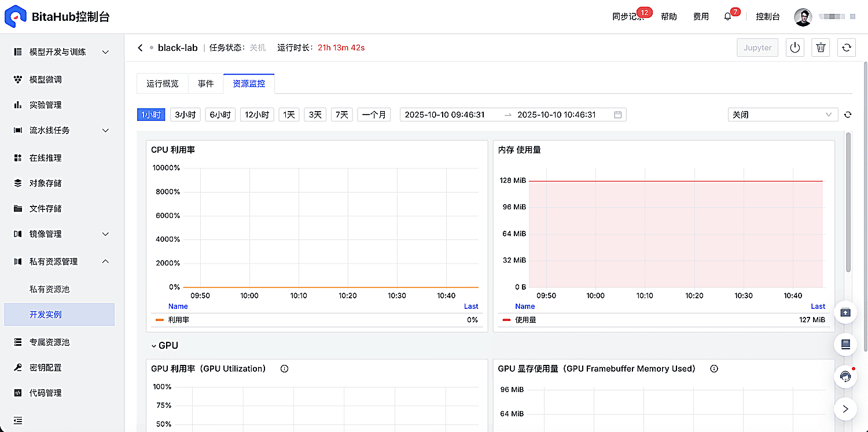
Task: Collapse sidebar with bottom menu icon
Action: coord(18,420)
